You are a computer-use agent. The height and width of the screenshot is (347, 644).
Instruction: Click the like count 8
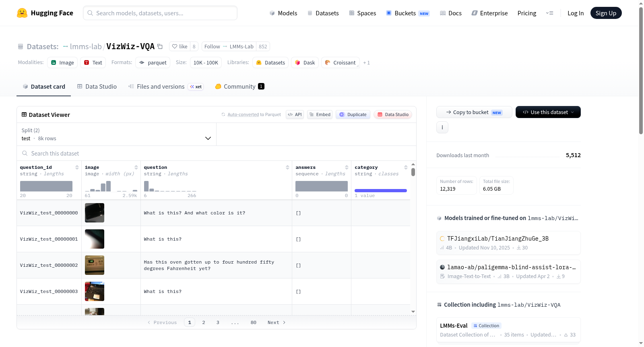[x=194, y=46]
